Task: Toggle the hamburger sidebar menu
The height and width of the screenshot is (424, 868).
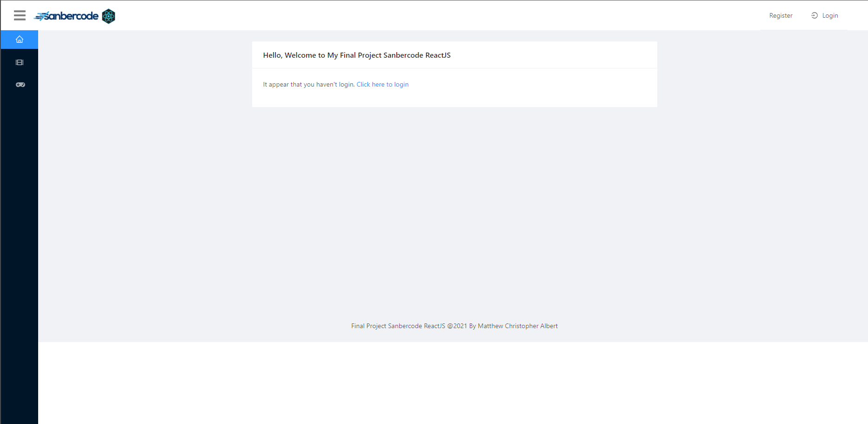Action: (20, 15)
